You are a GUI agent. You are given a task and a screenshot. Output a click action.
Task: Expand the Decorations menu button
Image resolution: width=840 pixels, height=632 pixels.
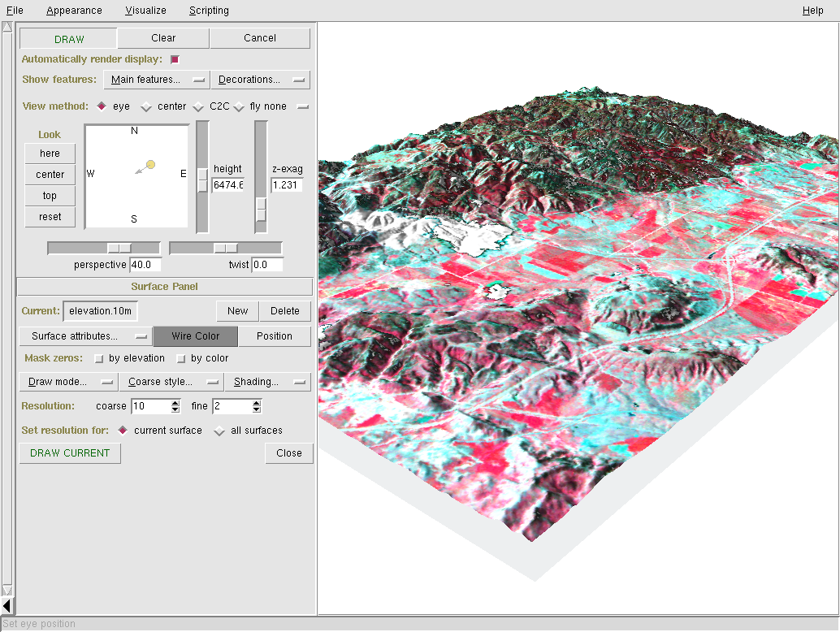coord(260,80)
